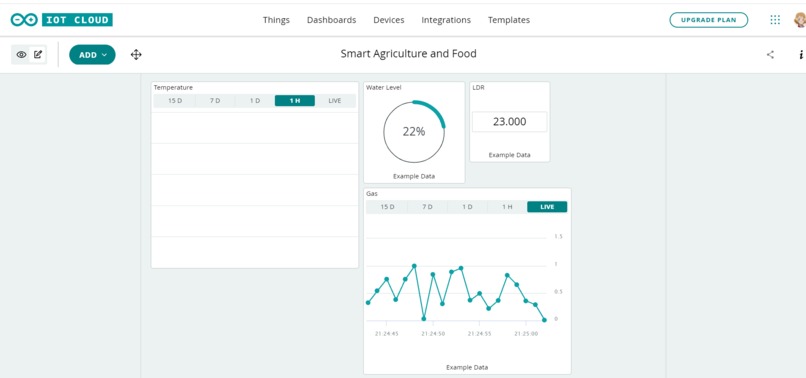
Task: Click the Temperature widget title
Action: point(173,87)
